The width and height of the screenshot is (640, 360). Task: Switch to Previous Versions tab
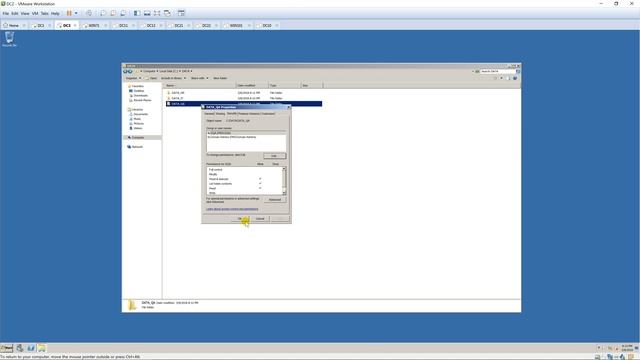point(249,114)
